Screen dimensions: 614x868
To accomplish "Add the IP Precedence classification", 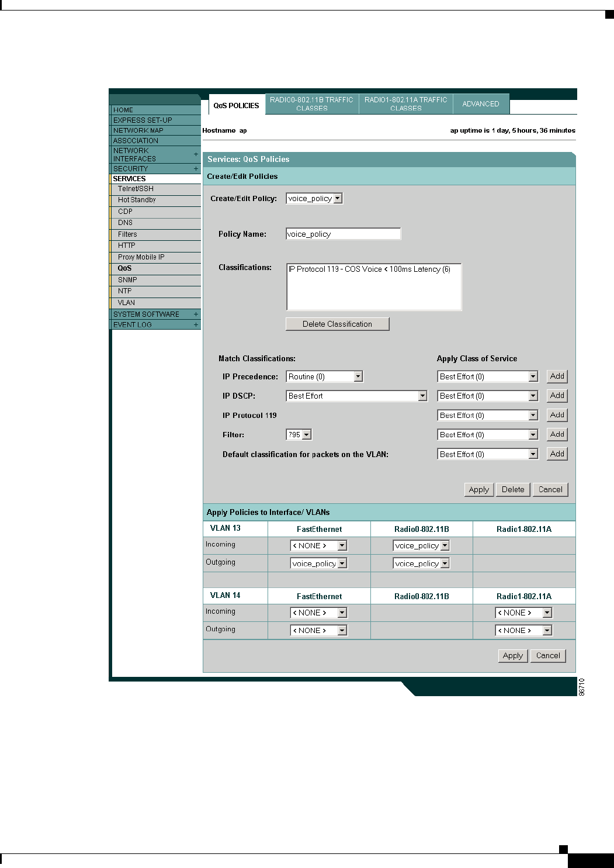I will (x=557, y=376).
